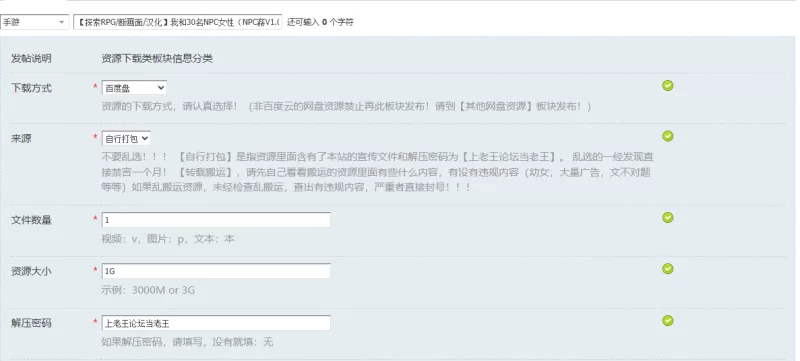Open the 来源 自行打包 dropdown
800x361 pixels.
point(126,138)
